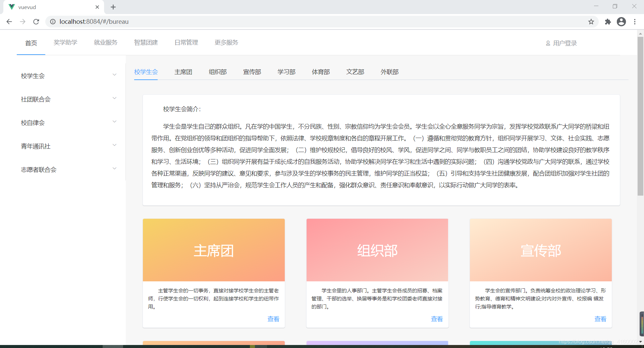Image resolution: width=644 pixels, height=348 pixels.
Task: Switch to the 学习部 tab
Action: coord(286,72)
